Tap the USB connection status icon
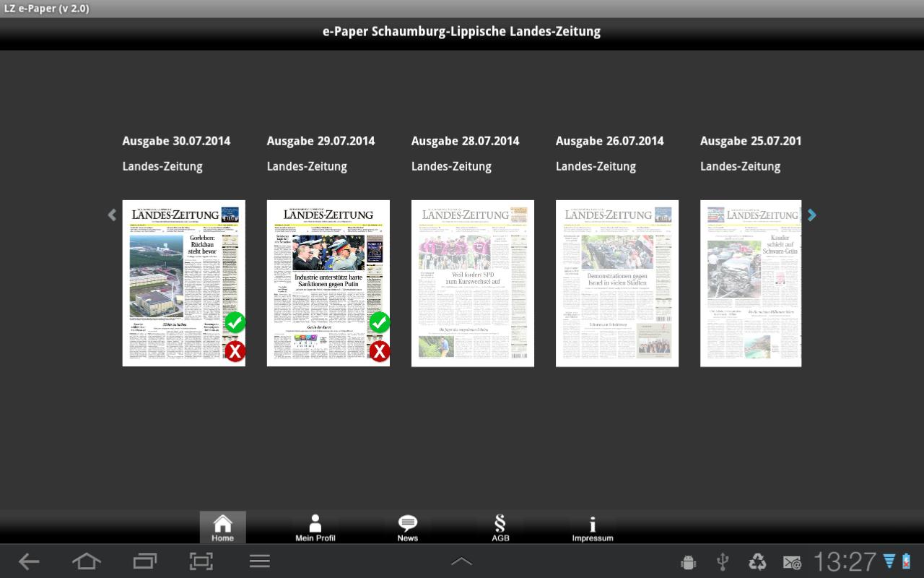Image resolution: width=924 pixels, height=578 pixels. pyautogui.click(x=723, y=561)
